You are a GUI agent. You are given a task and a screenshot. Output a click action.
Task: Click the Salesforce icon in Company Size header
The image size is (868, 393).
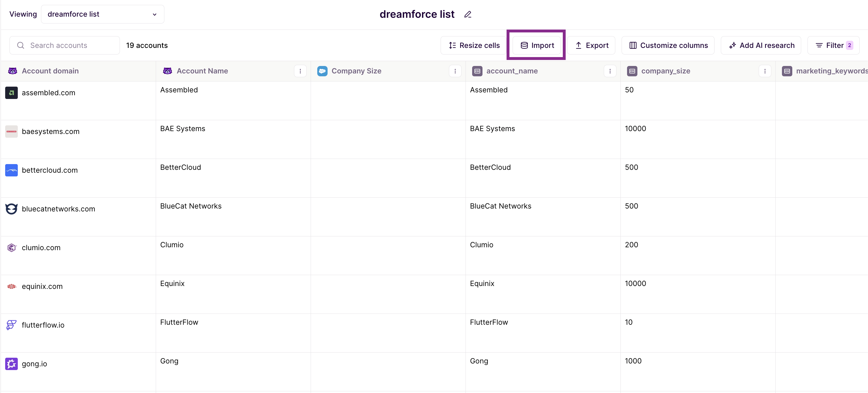[x=322, y=71]
